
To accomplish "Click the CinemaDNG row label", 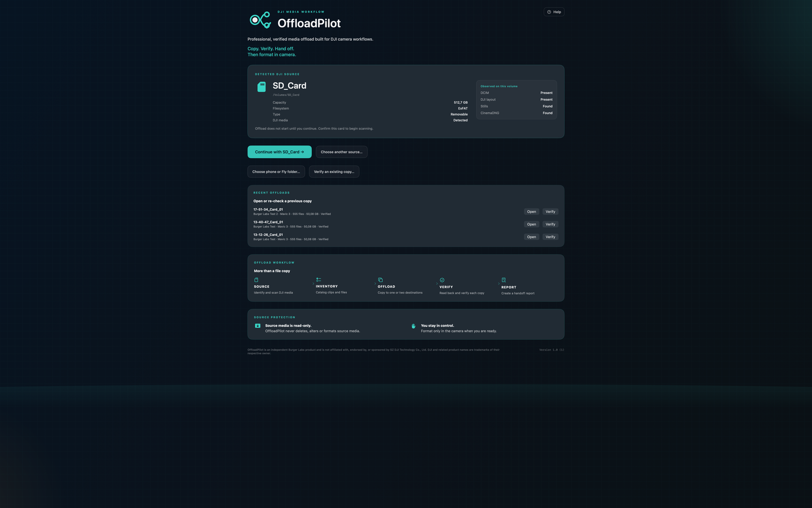I will [x=490, y=113].
